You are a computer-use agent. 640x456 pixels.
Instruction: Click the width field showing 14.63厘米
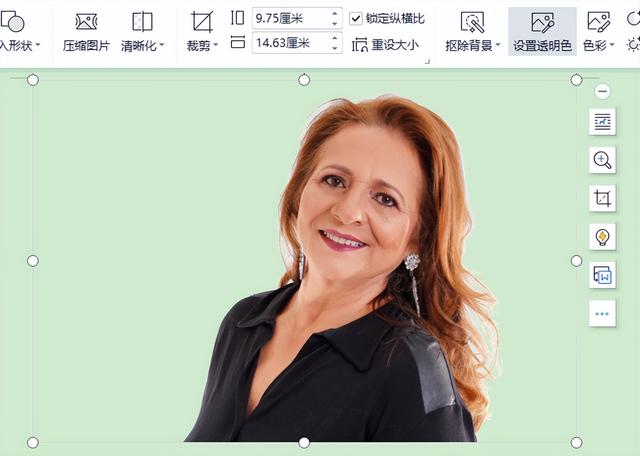(288, 43)
